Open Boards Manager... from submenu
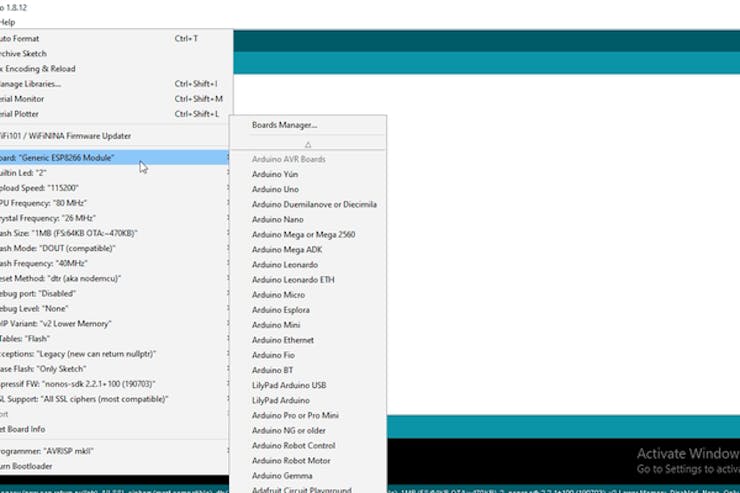The image size is (740, 493). [x=308, y=125]
